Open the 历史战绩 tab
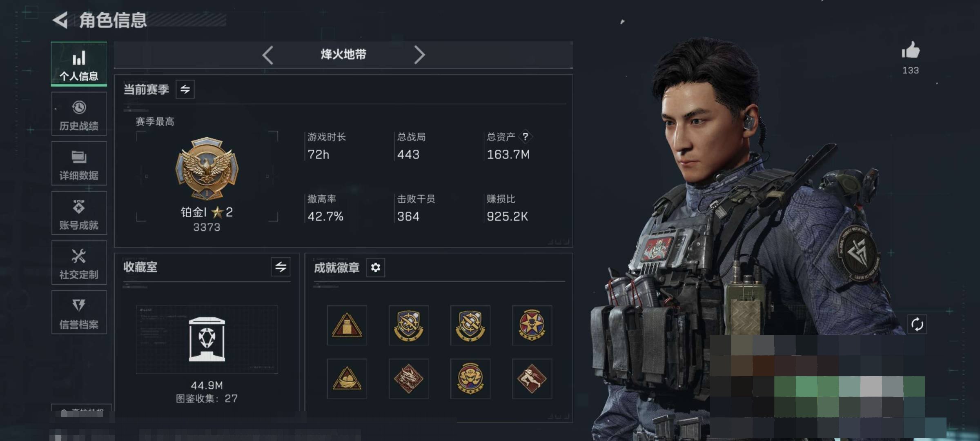This screenshot has width=980, height=441. (79, 114)
